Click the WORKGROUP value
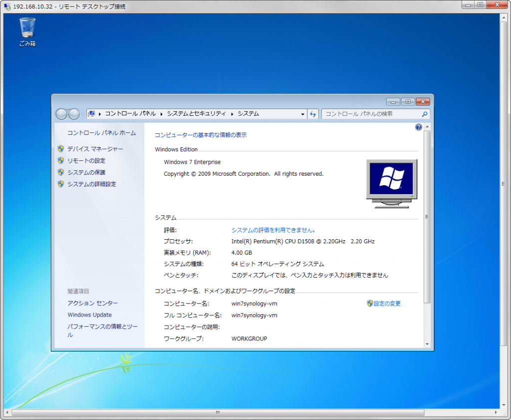The height and width of the screenshot is (420, 511). (x=250, y=339)
